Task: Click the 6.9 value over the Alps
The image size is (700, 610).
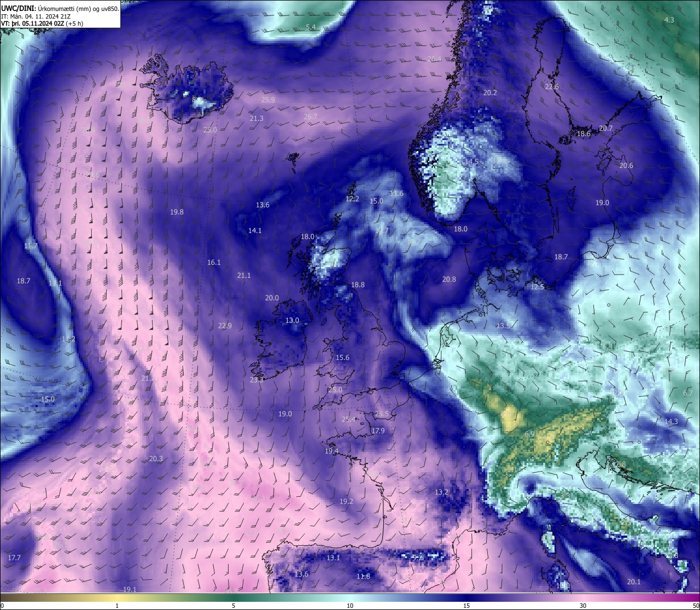Action: (x=529, y=434)
